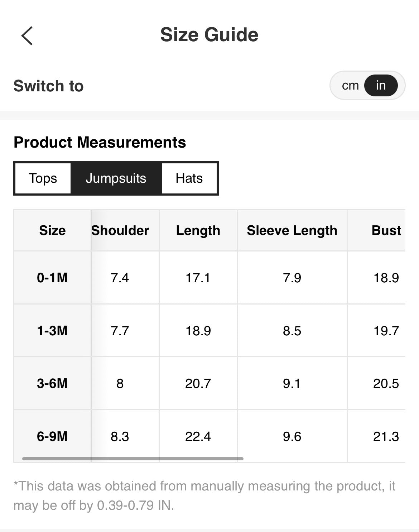Tap the 3-6M size row label
Screen dimensions: 419x532
(52, 383)
